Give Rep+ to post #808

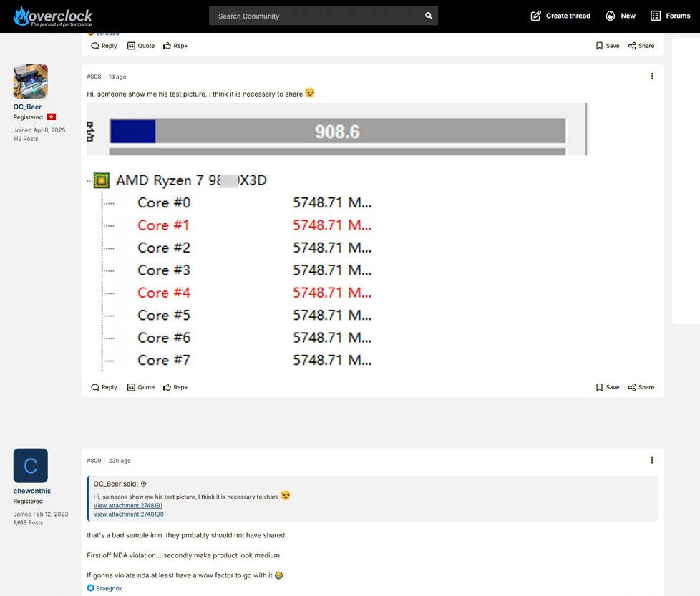tap(175, 387)
